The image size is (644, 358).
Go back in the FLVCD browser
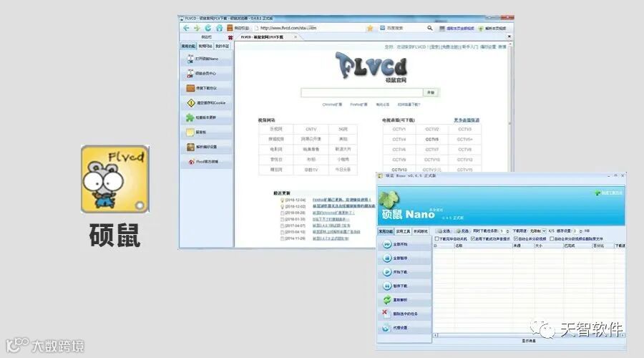(x=186, y=28)
